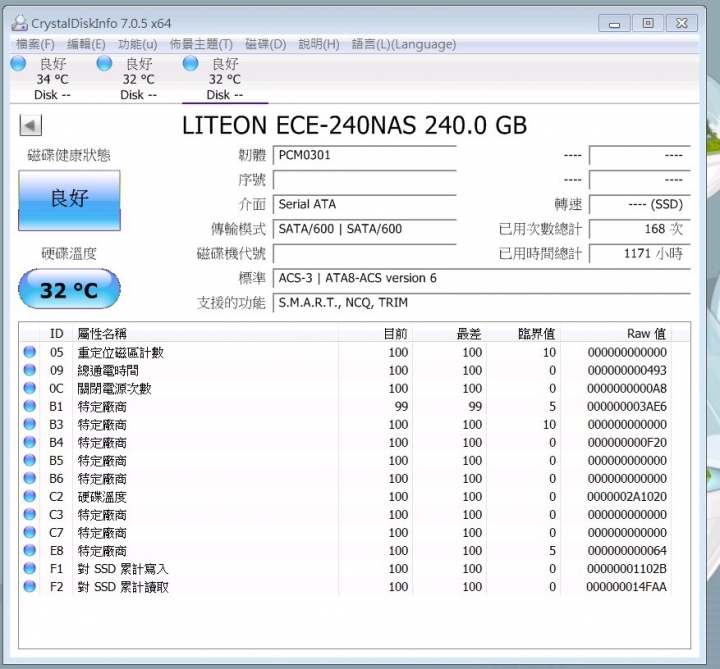Click the Serial ATA interface field

coord(365,204)
